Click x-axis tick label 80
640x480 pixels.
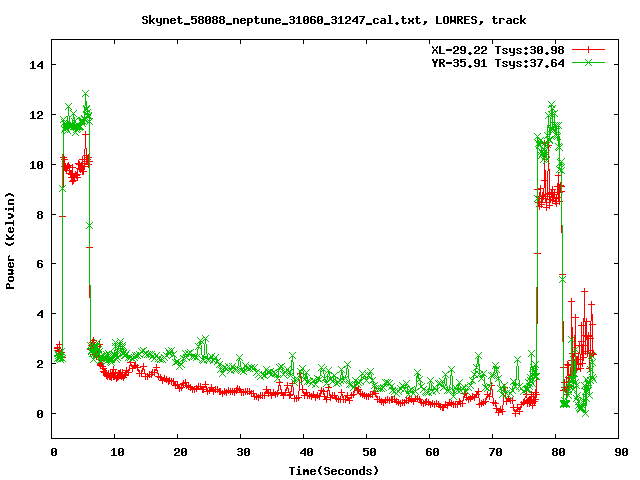pyautogui.click(x=558, y=452)
